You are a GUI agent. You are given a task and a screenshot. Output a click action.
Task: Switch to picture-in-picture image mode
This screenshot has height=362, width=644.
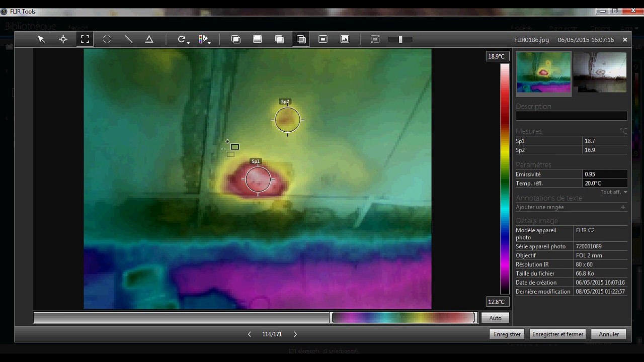(323, 39)
